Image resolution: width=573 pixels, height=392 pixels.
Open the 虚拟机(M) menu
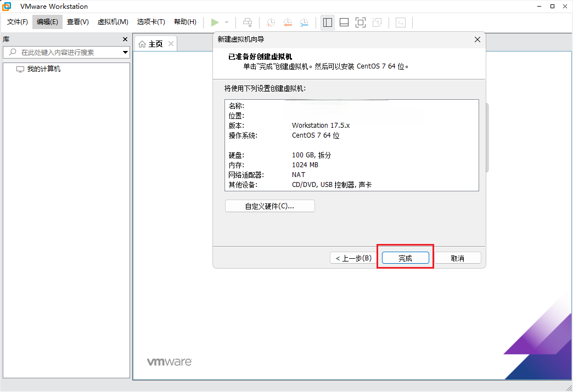click(113, 22)
